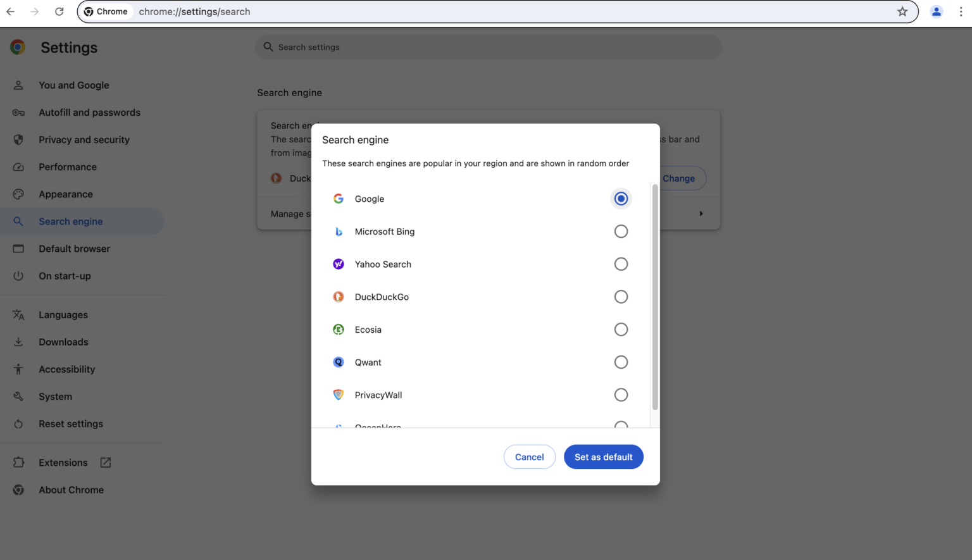Click the key icon for Autofill
This screenshot has width=972, height=560.
[x=18, y=113]
